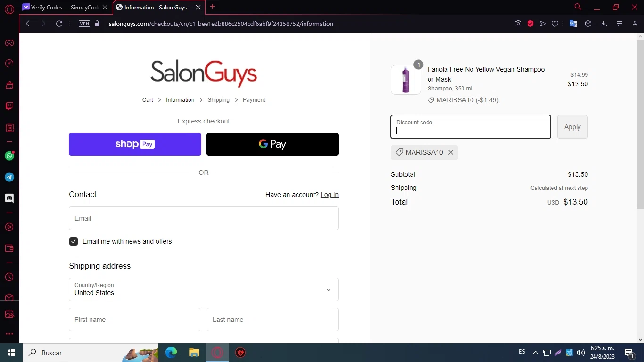The image size is (644, 362).
Task: Reload the current page
Action: 59,24
